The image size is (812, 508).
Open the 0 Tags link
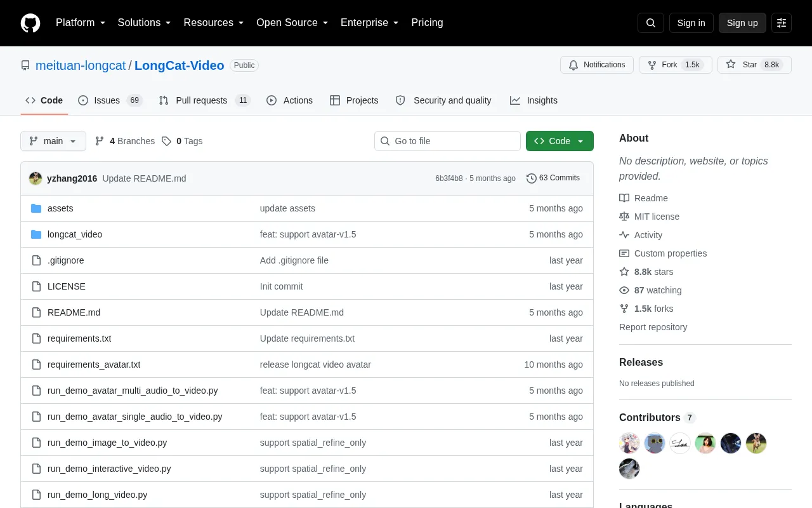point(182,141)
